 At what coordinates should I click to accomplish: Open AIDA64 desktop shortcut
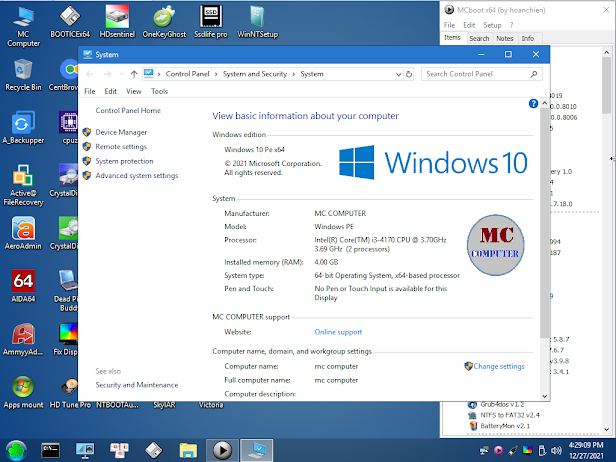[23, 286]
